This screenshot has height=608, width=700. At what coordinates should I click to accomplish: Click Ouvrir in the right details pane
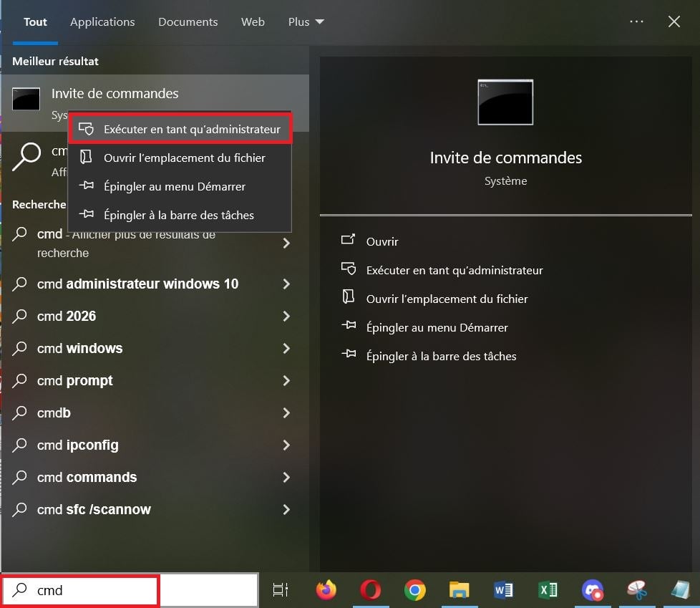(x=382, y=241)
